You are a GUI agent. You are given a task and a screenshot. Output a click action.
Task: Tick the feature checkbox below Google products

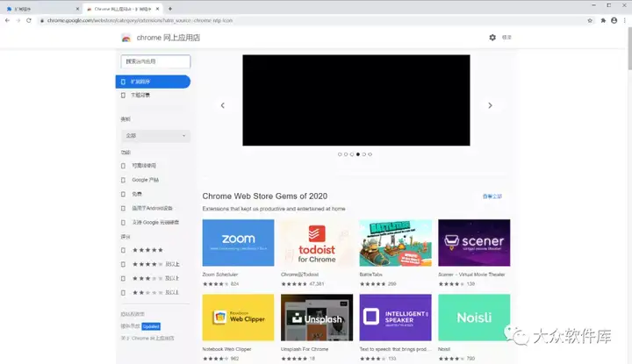point(124,194)
